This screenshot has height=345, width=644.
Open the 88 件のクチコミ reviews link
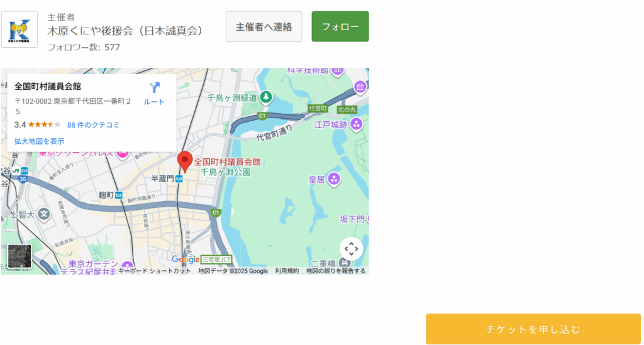pos(93,125)
